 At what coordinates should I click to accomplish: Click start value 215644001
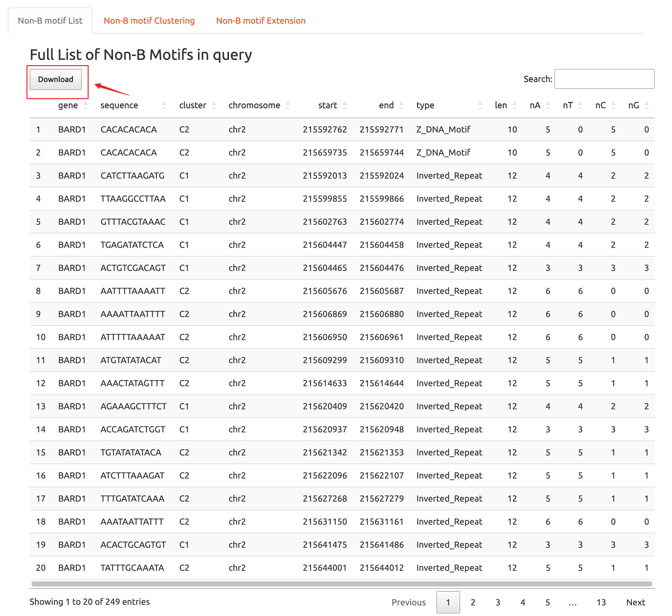click(x=325, y=568)
